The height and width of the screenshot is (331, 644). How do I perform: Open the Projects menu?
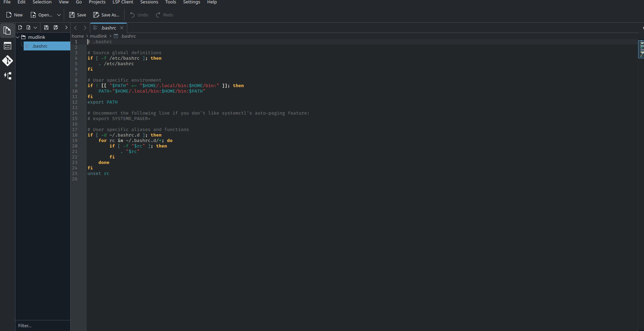pos(97,2)
